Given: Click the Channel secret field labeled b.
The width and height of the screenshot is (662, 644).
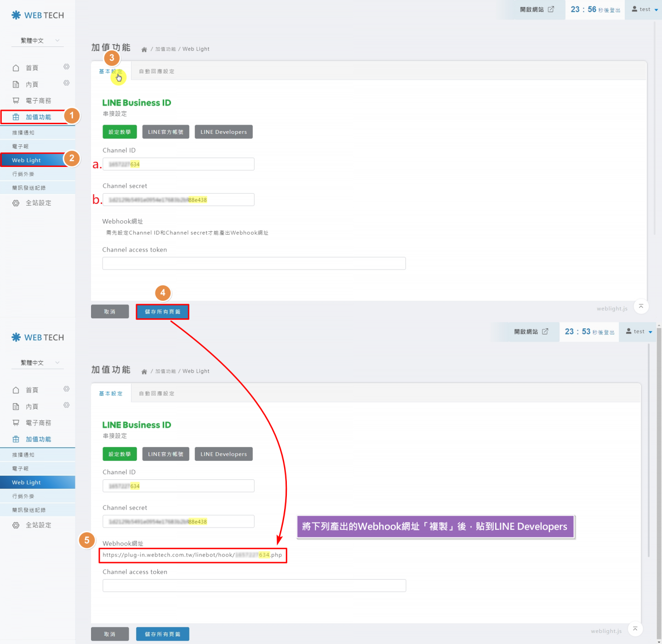Looking at the screenshot, I should click(178, 200).
